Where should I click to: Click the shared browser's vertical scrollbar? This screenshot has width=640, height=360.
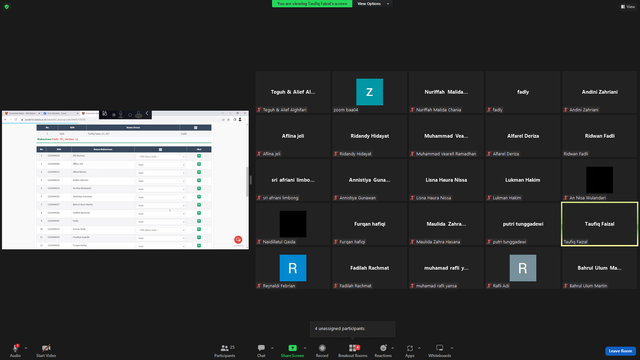coord(247,182)
